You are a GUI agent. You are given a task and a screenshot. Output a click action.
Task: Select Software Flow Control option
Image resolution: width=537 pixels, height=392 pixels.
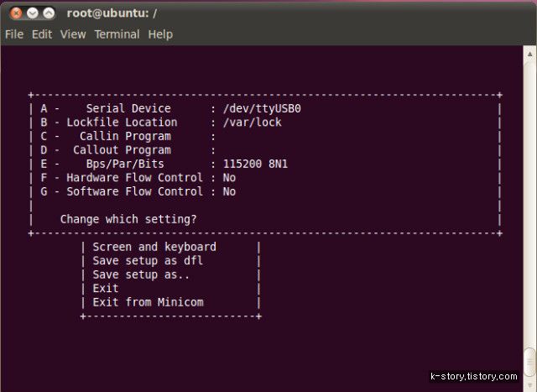click(138, 191)
